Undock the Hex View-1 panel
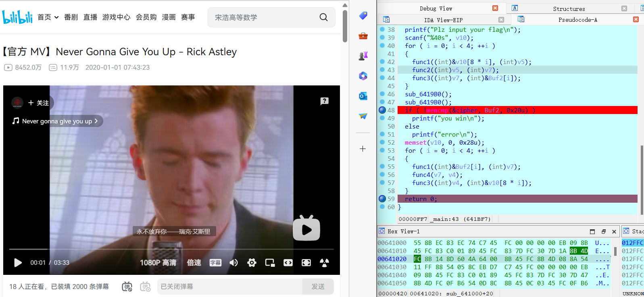 [x=604, y=231]
